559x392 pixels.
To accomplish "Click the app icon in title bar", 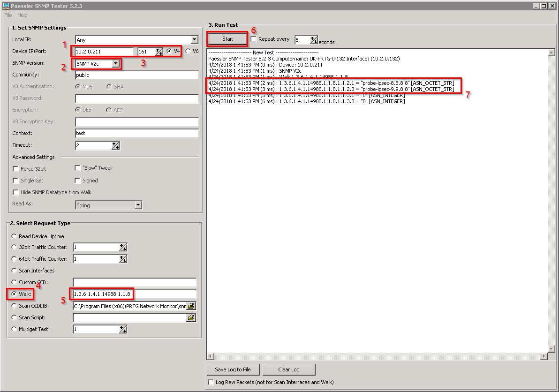I will (6, 5).
